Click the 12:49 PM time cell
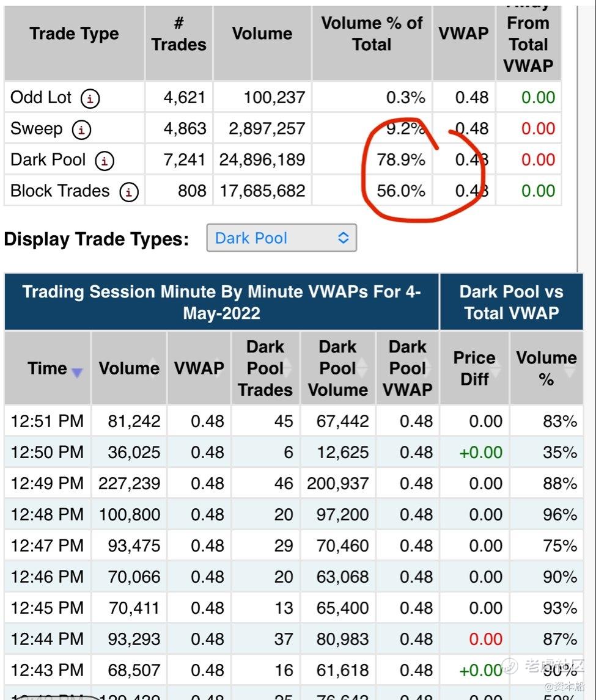This screenshot has width=596, height=700. (47, 484)
